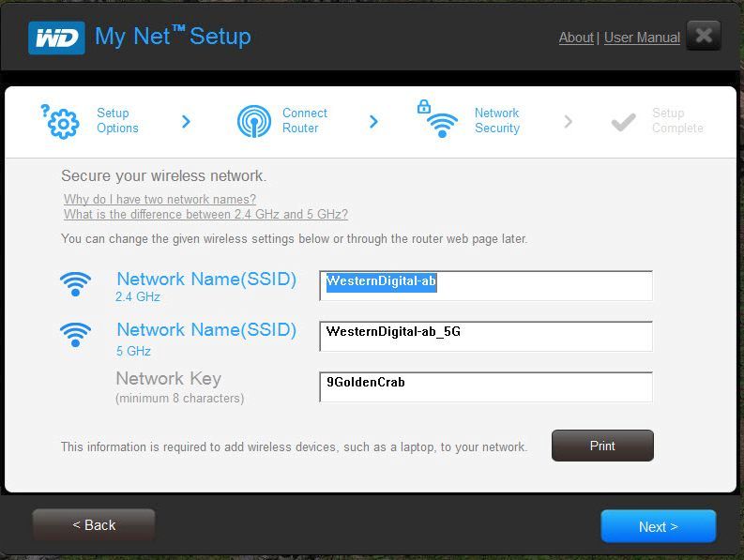Select the Network Security step label

(497, 121)
